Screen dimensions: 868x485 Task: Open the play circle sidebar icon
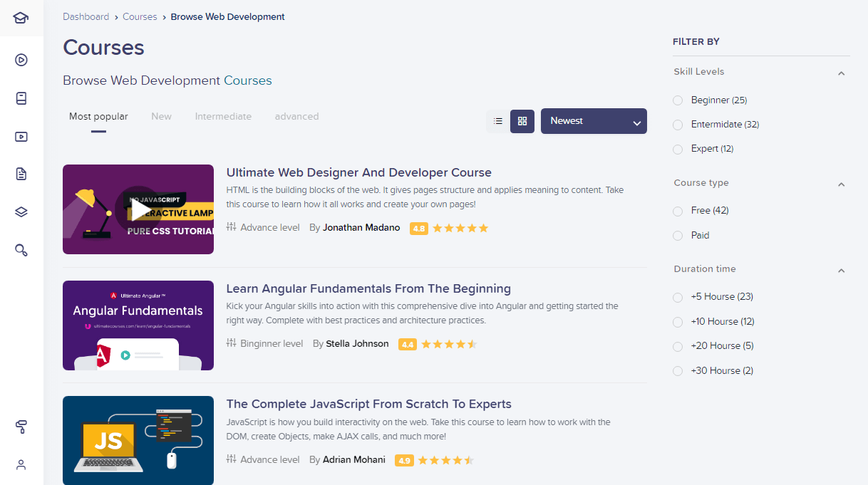click(21, 60)
